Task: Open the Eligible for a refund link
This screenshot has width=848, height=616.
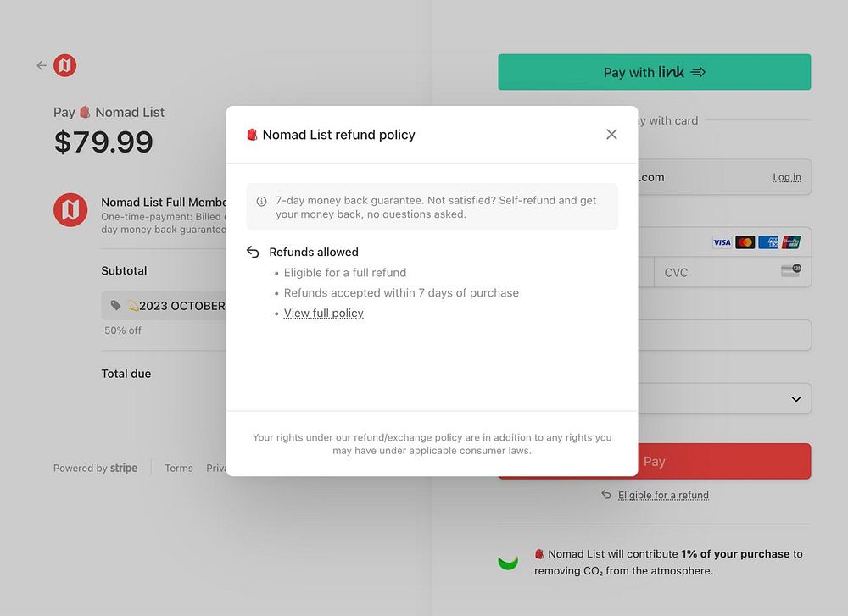Action: (x=663, y=495)
